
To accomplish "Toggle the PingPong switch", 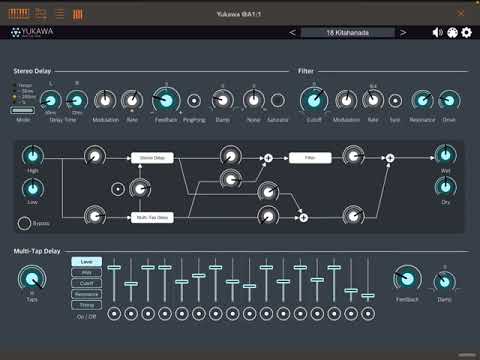I will coord(194,101).
